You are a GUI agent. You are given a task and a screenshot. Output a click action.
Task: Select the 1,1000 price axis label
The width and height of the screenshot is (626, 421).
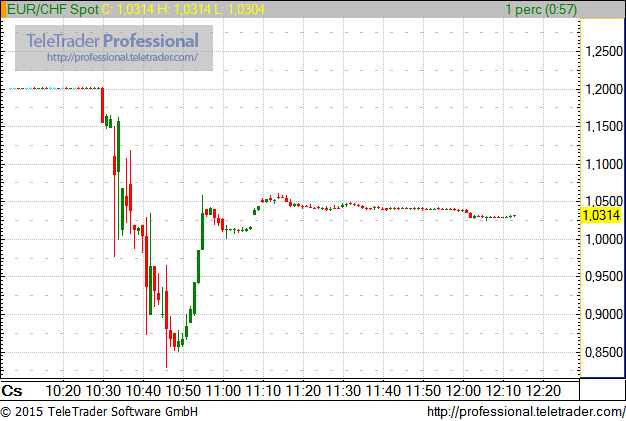[604, 164]
